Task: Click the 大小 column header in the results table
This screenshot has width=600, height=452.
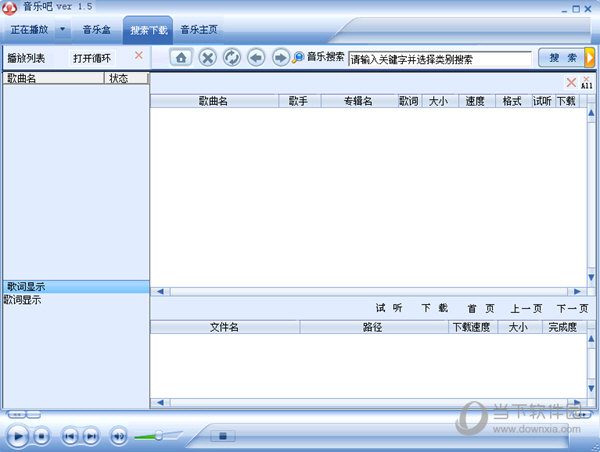Action: 439,101
